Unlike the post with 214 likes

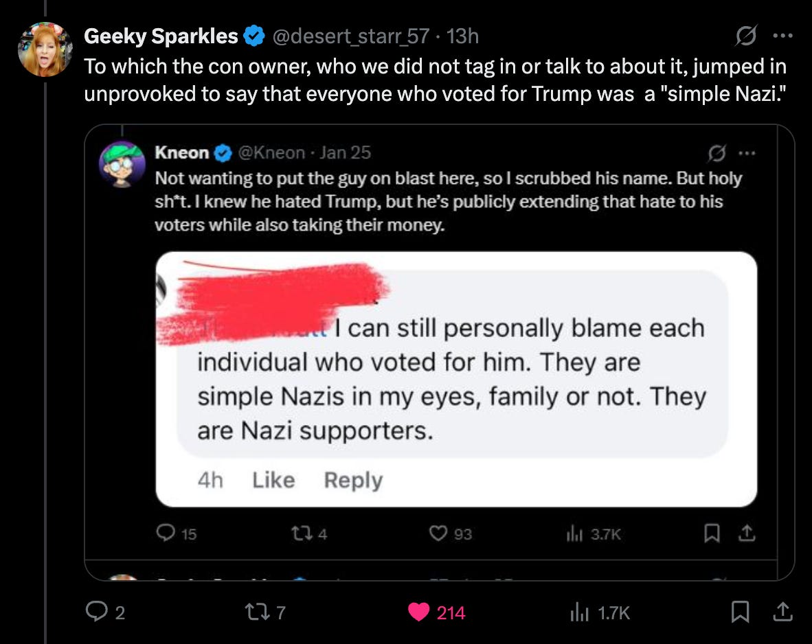(418, 612)
